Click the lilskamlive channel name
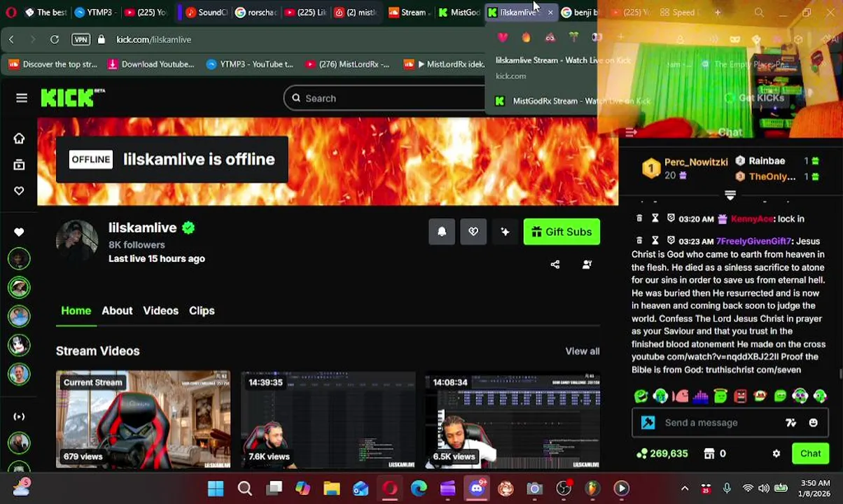This screenshot has height=504, width=843. point(142,228)
